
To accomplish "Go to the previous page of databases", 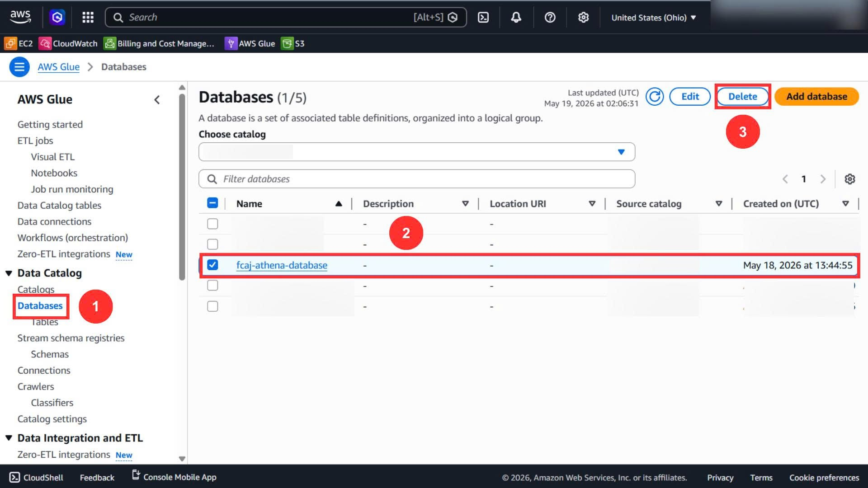I will click(x=785, y=179).
